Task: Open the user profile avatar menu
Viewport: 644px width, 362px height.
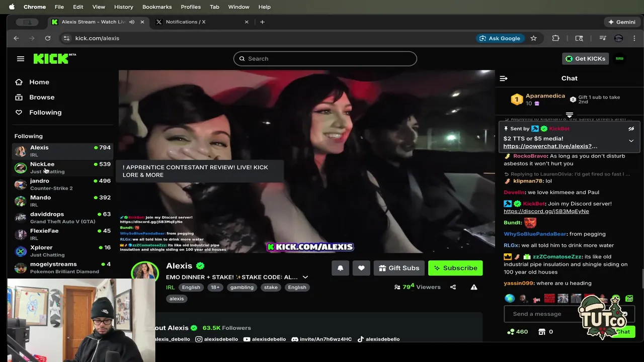Action: click(619, 59)
